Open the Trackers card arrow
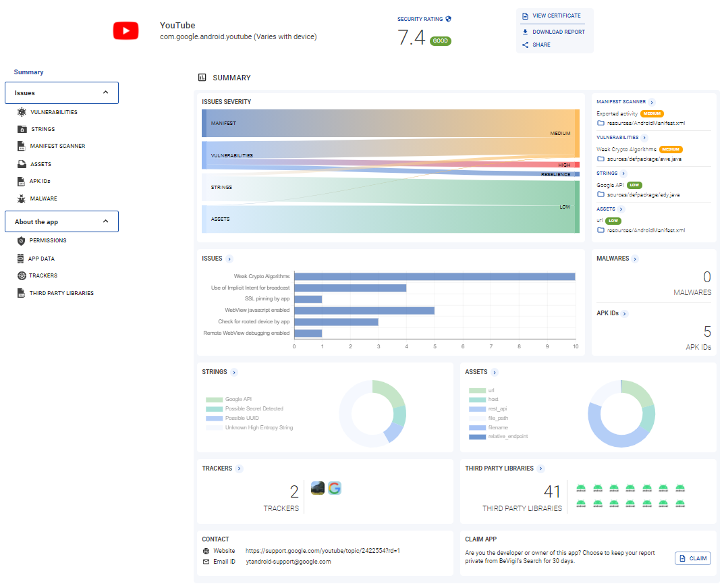Screen dimensions: 724x588 tap(239, 469)
